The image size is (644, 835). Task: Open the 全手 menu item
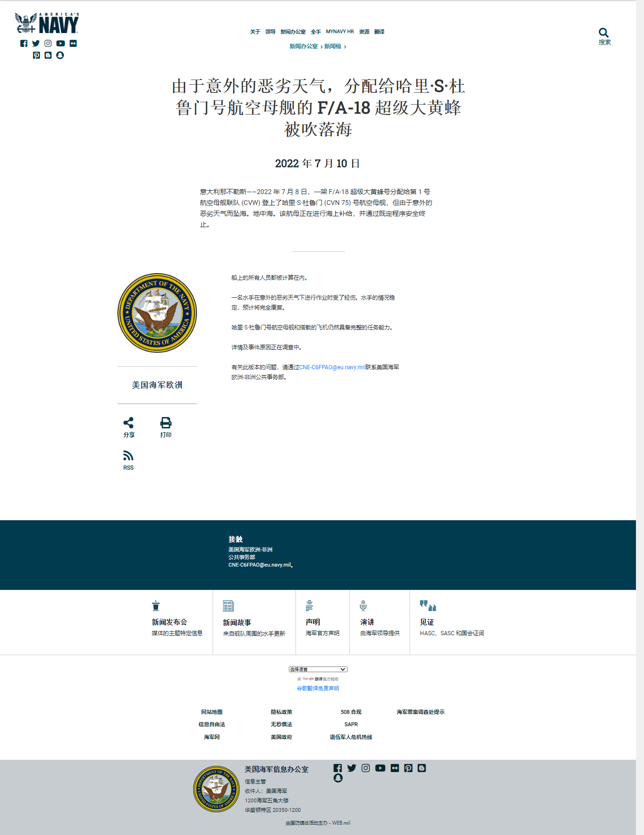pos(316,32)
